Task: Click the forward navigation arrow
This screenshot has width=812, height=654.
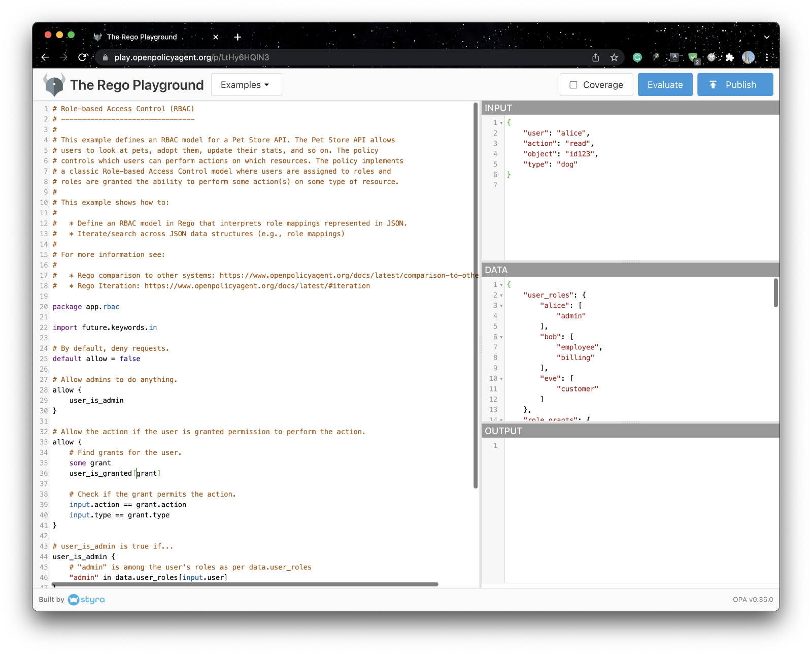Action: 63,57
